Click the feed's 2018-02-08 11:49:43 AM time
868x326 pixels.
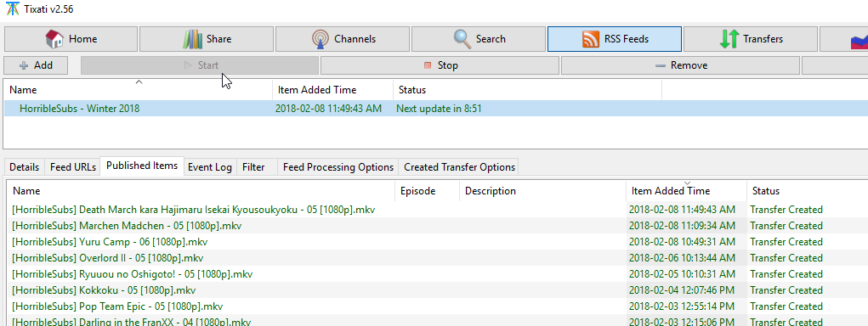click(328, 109)
